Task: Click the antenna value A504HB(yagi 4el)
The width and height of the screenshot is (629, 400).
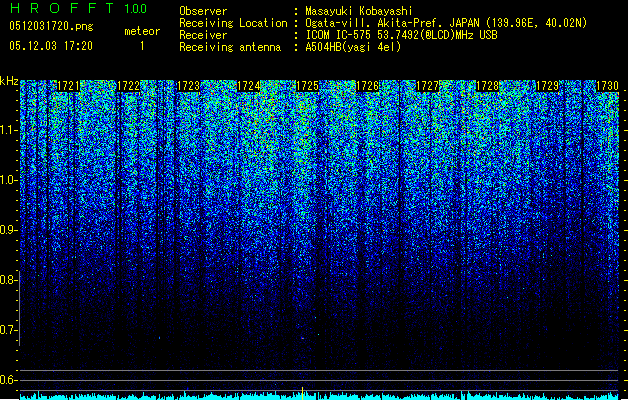Action: click(x=353, y=47)
